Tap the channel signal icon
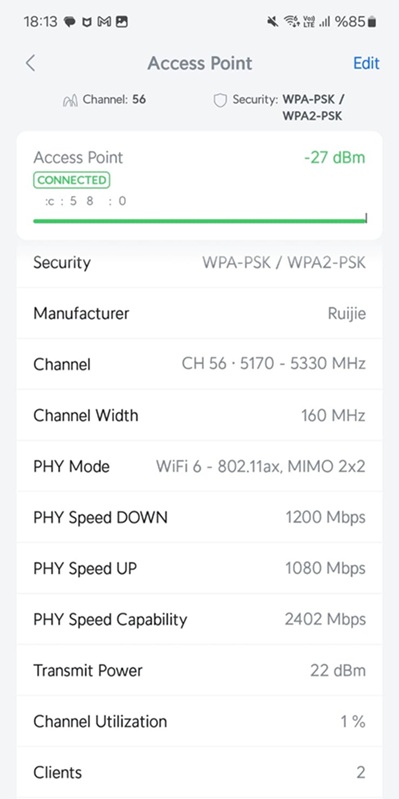Screen dimensions: 399x799 (70, 100)
